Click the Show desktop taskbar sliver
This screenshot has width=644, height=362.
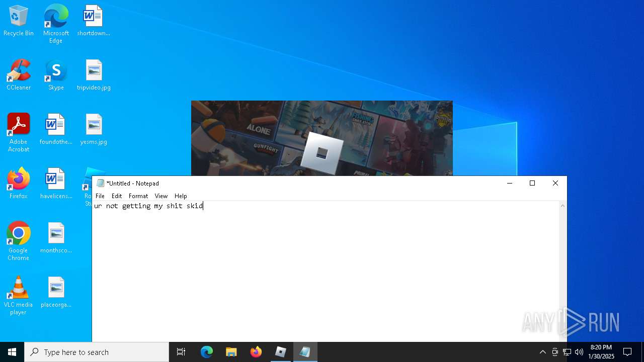click(x=642, y=352)
